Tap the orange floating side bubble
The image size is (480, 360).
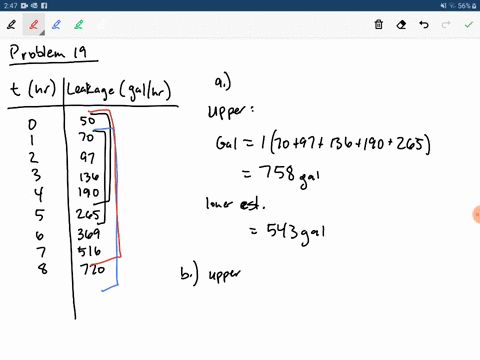click(x=477, y=214)
